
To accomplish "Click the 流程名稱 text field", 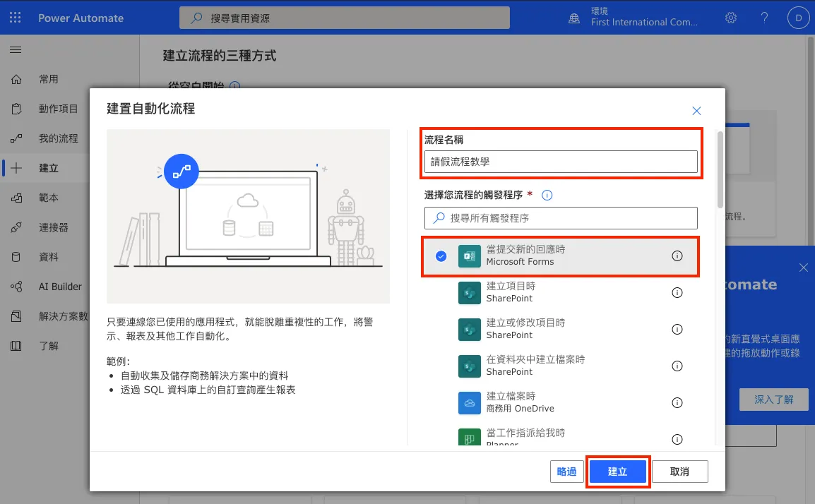I will [561, 162].
